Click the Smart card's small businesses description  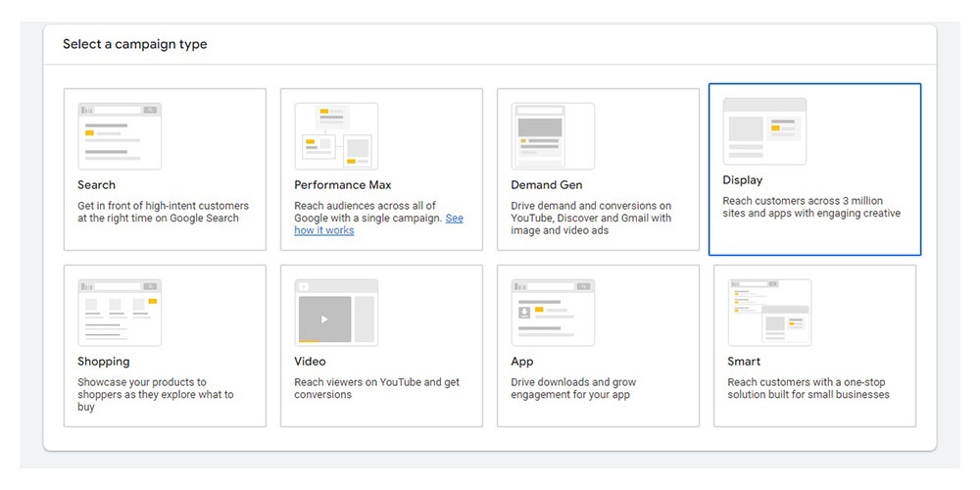808,388
